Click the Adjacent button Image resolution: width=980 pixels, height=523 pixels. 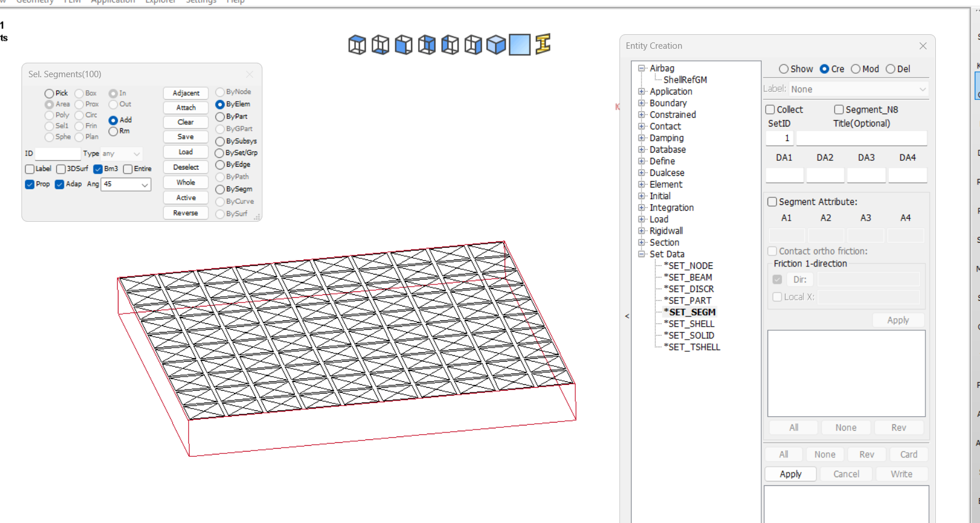click(x=186, y=93)
